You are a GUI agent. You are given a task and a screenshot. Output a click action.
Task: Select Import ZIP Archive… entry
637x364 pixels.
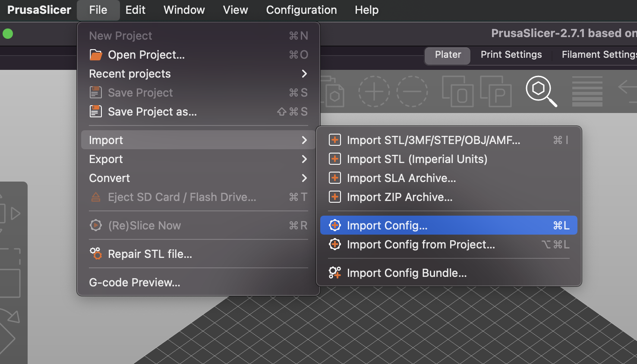click(x=449, y=197)
